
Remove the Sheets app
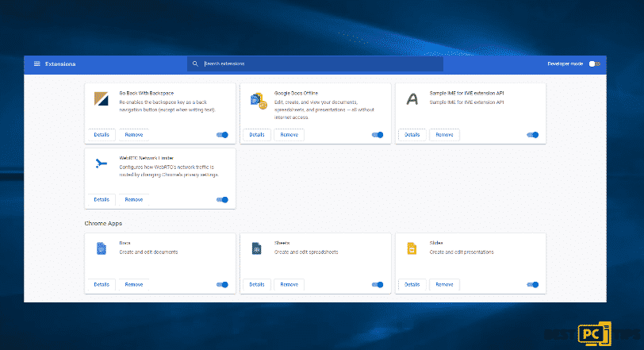[x=289, y=285]
